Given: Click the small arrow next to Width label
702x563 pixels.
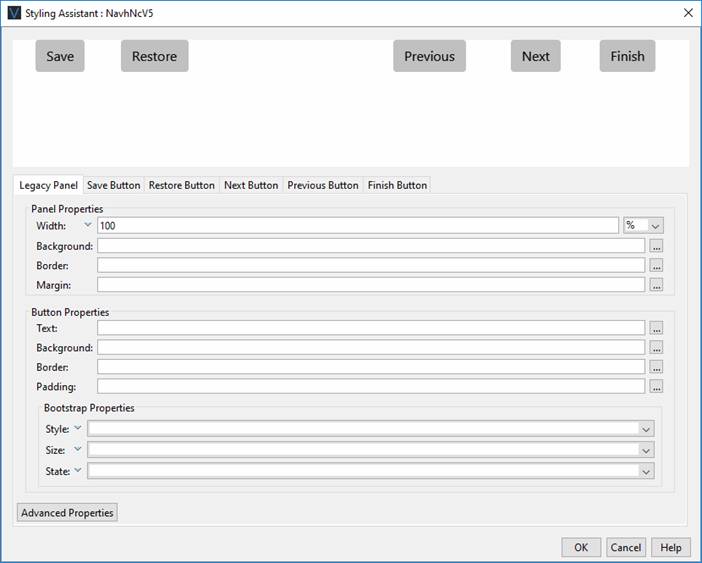Looking at the screenshot, I should coord(87,225).
